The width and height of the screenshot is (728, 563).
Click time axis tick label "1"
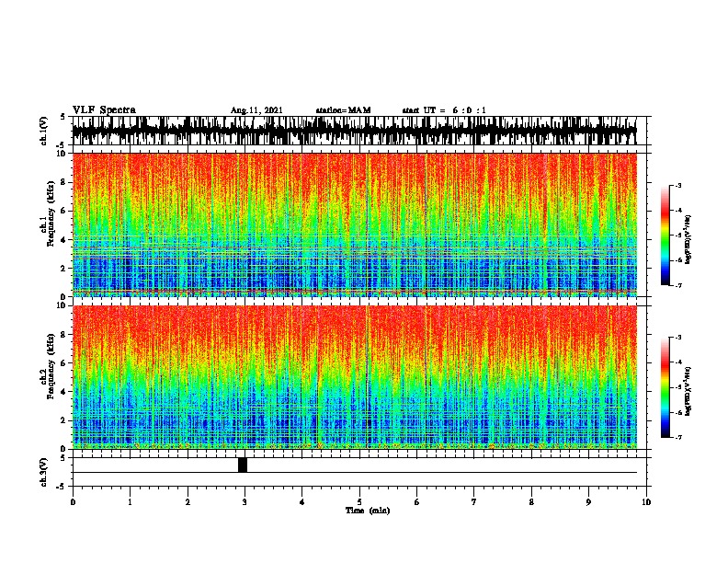click(130, 502)
